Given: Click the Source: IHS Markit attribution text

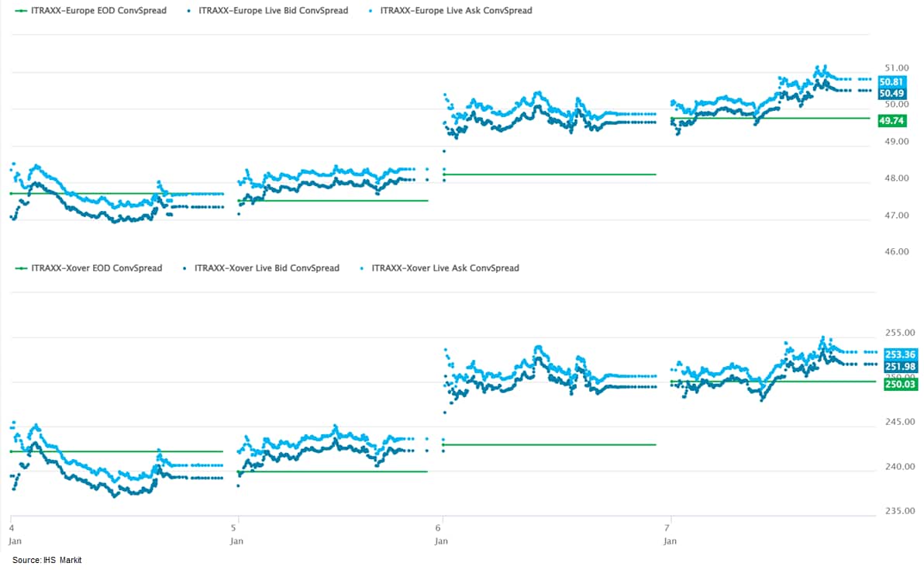Looking at the screenshot, I should (x=47, y=560).
